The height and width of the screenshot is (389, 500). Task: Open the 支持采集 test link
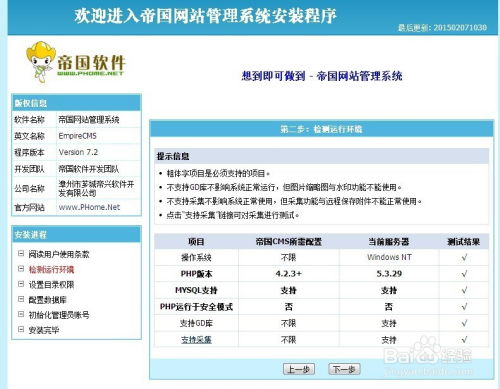196,340
